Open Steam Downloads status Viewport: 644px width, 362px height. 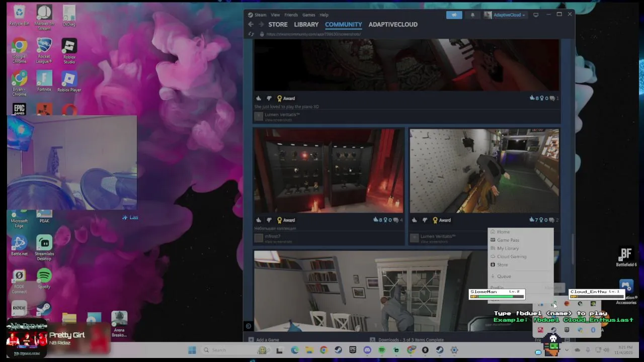click(407, 340)
